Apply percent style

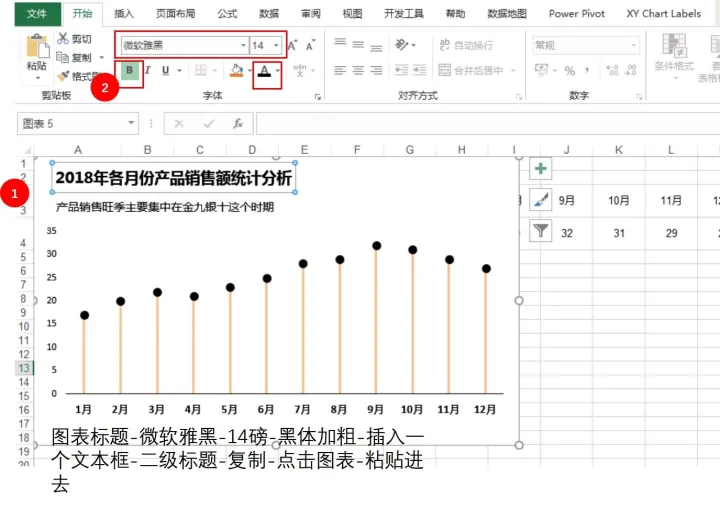point(570,70)
